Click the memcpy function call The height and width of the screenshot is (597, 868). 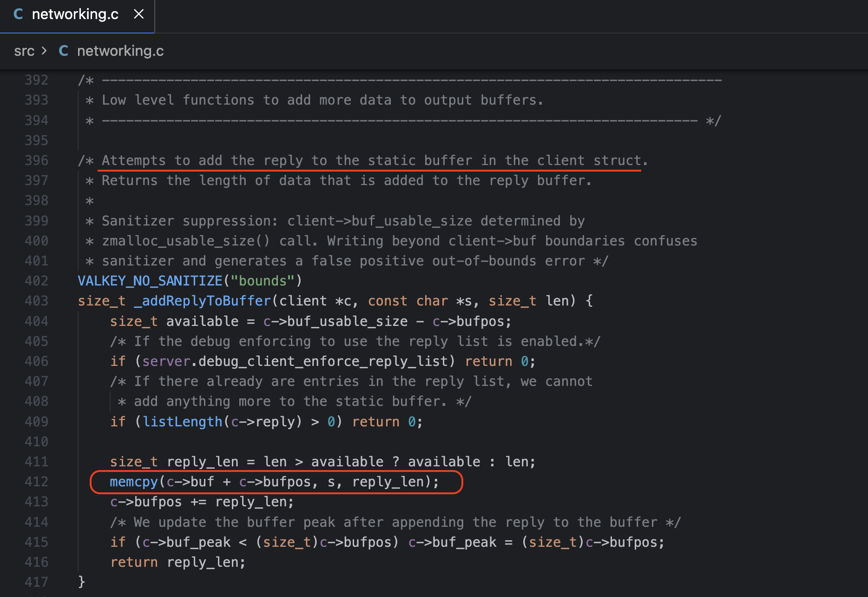click(134, 482)
